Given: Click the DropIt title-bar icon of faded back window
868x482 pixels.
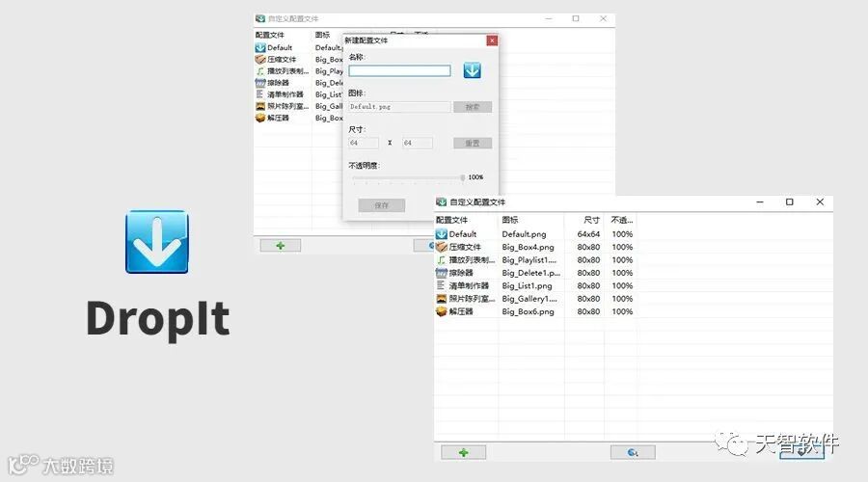Looking at the screenshot, I should [260, 18].
